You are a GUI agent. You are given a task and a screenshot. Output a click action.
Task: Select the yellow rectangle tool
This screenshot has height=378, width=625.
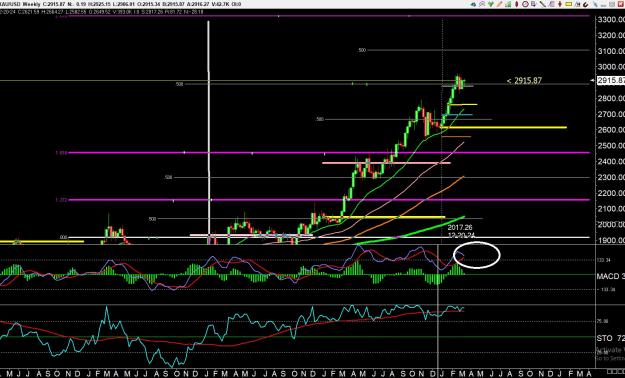568,4
